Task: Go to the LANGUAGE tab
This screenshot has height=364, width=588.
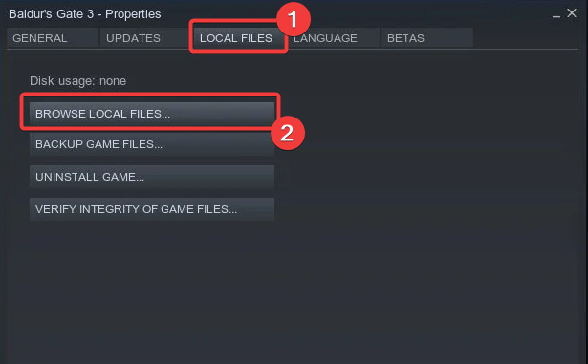Action: (332, 38)
